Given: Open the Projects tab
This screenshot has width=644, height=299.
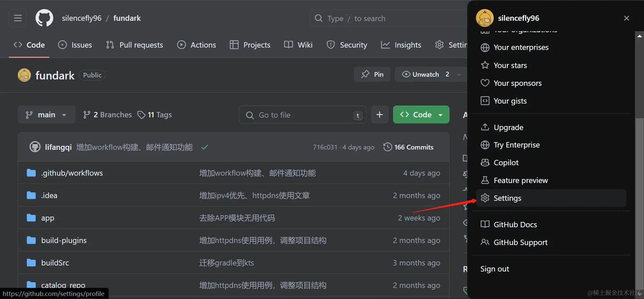Looking at the screenshot, I should (250, 45).
